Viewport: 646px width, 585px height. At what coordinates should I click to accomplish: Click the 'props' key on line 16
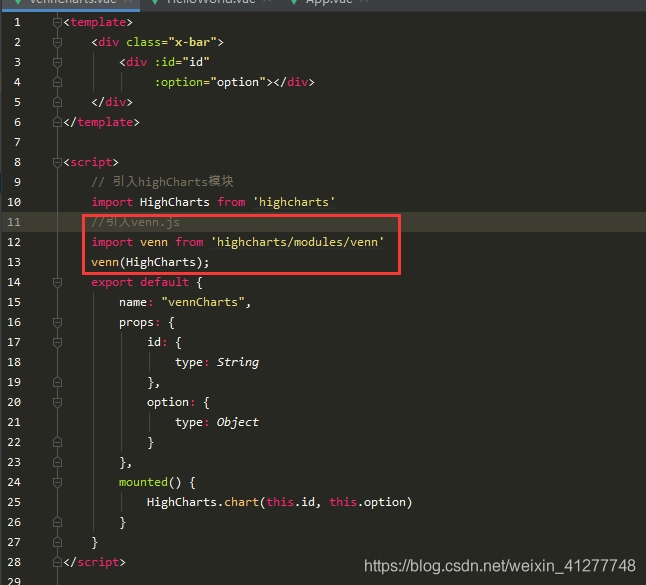136,323
